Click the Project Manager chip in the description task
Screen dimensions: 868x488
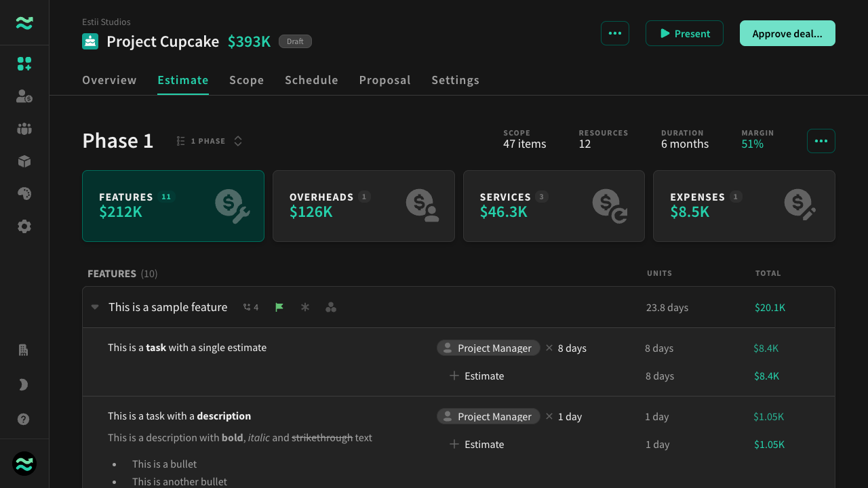488,417
